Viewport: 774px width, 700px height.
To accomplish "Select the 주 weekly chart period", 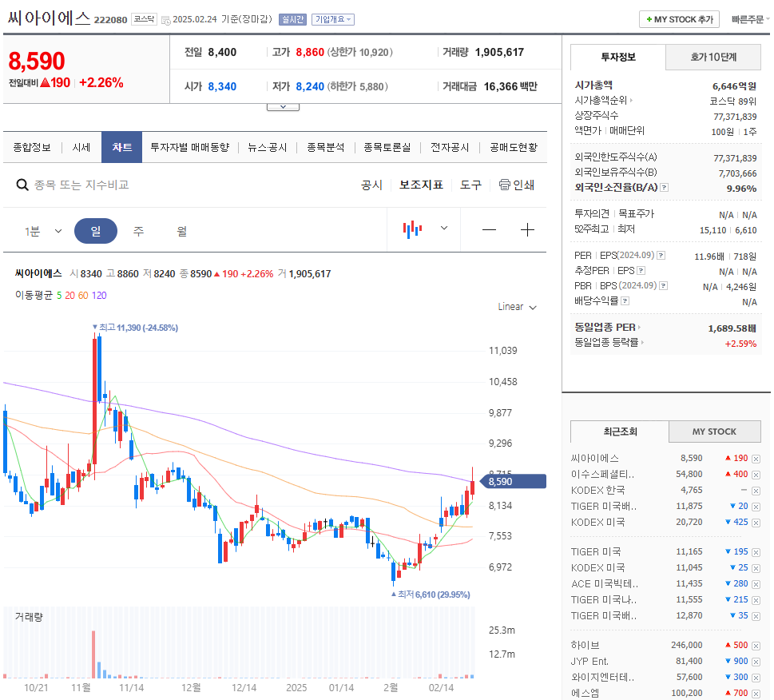I will (137, 229).
